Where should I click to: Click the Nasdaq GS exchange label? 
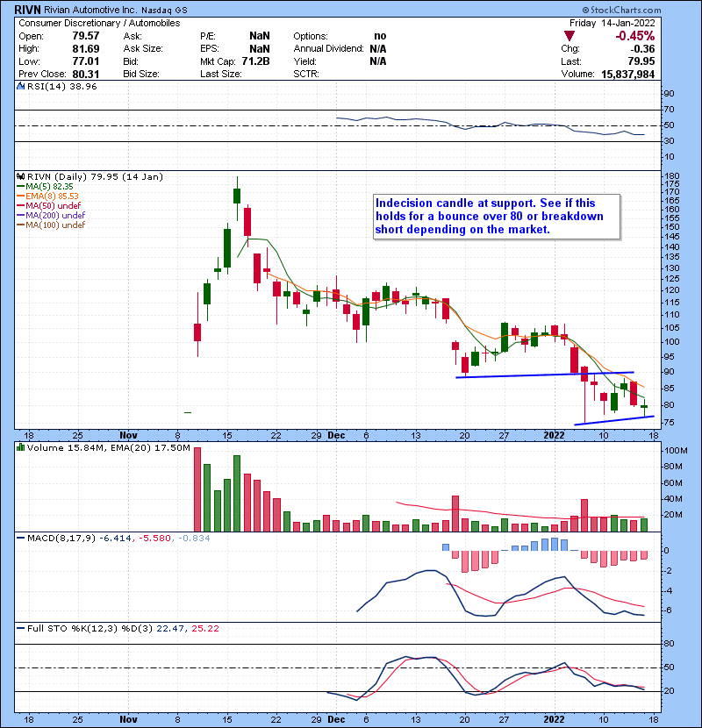[x=164, y=11]
